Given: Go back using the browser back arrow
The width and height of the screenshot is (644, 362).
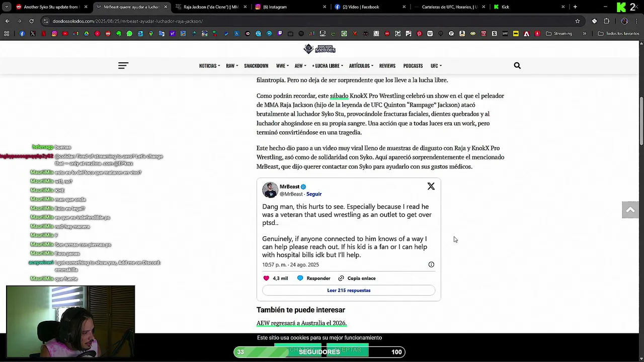Looking at the screenshot, I should point(7,21).
